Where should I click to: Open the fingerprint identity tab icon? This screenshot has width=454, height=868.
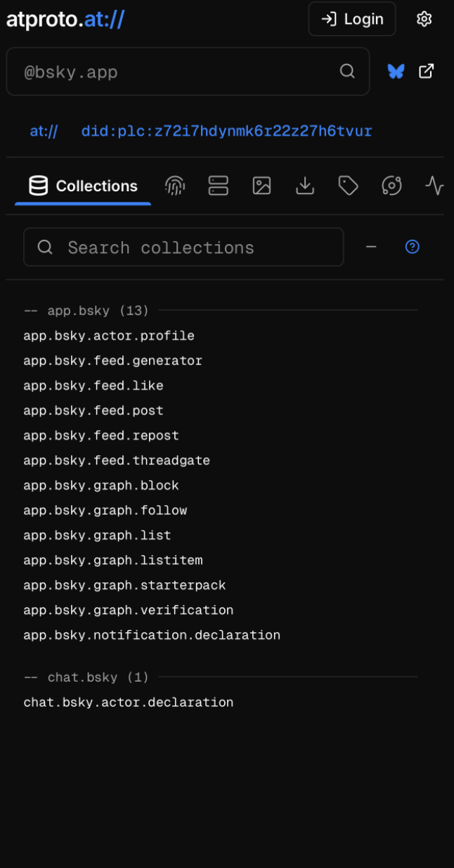[x=175, y=186]
